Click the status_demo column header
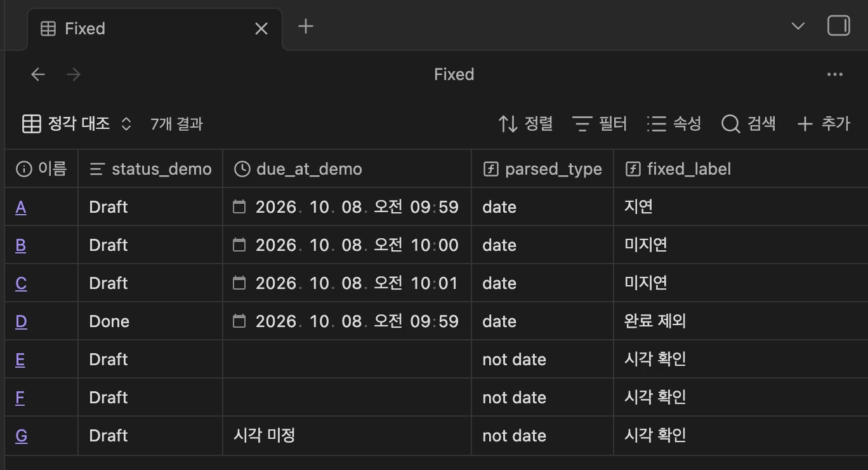The height and width of the screenshot is (470, 868). 150,168
